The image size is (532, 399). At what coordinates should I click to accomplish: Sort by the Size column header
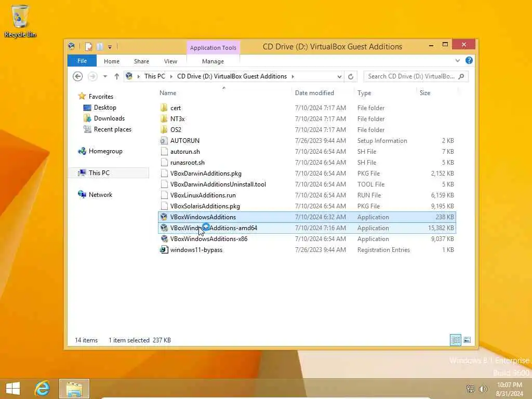click(425, 93)
